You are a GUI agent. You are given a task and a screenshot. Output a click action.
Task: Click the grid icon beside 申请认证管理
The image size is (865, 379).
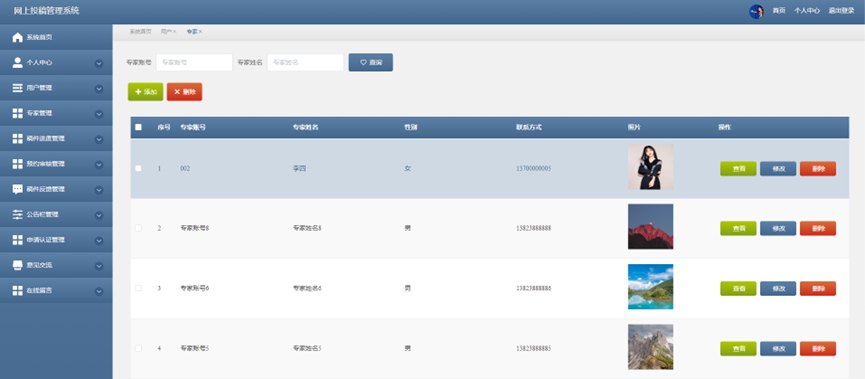18,240
